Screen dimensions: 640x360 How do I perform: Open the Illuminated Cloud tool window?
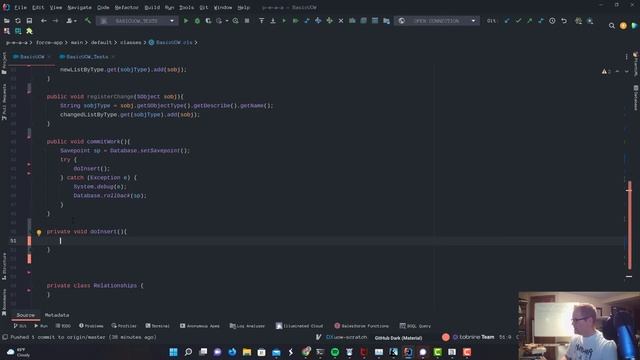(300, 326)
